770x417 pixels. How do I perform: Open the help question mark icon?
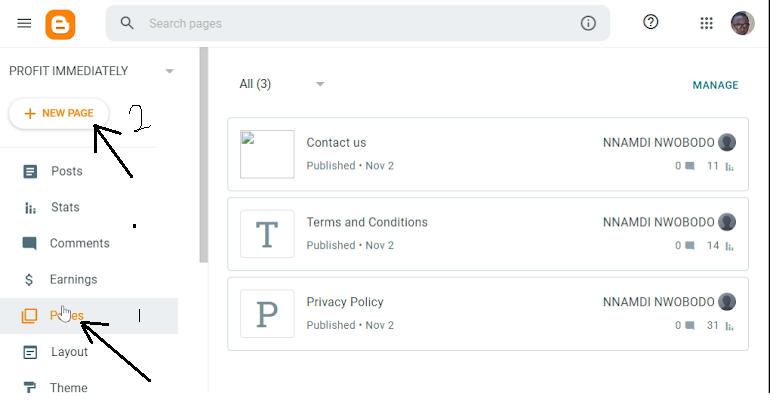click(x=651, y=22)
